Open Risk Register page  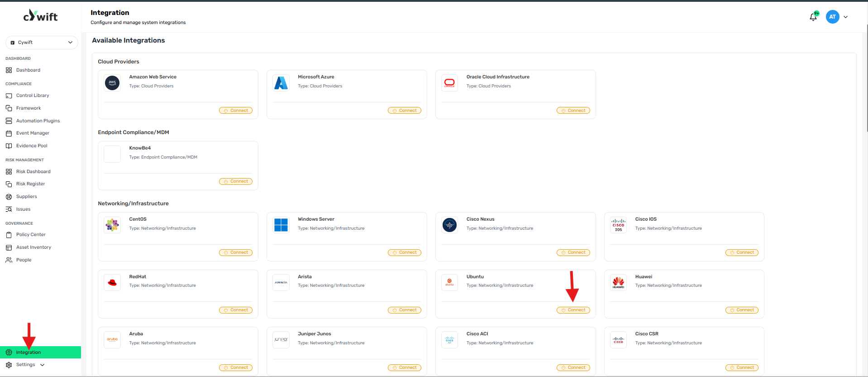(31, 184)
